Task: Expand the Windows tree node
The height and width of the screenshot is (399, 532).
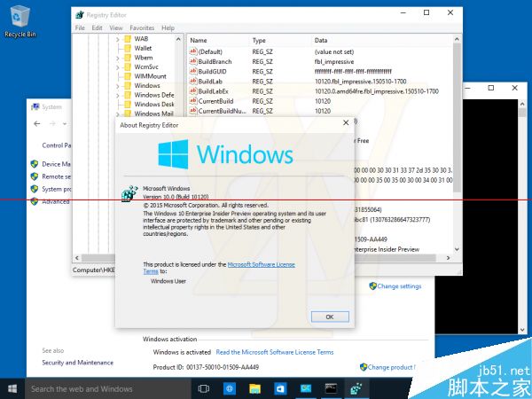Action: click(x=118, y=86)
